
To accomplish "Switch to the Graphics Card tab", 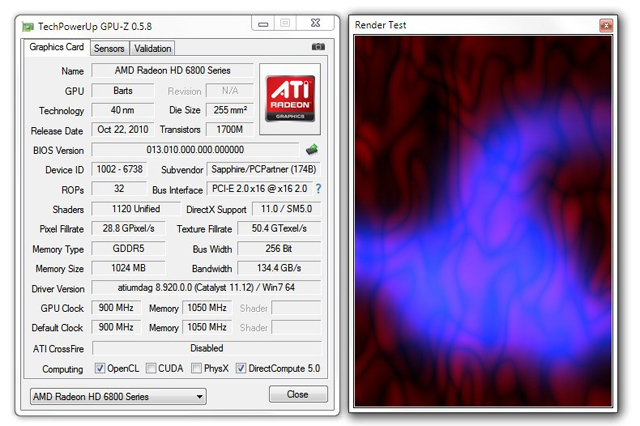I will pos(56,47).
